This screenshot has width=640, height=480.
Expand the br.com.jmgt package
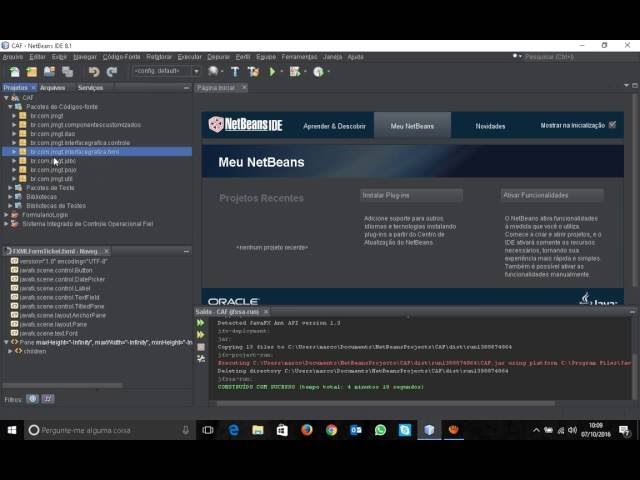(x=14, y=116)
